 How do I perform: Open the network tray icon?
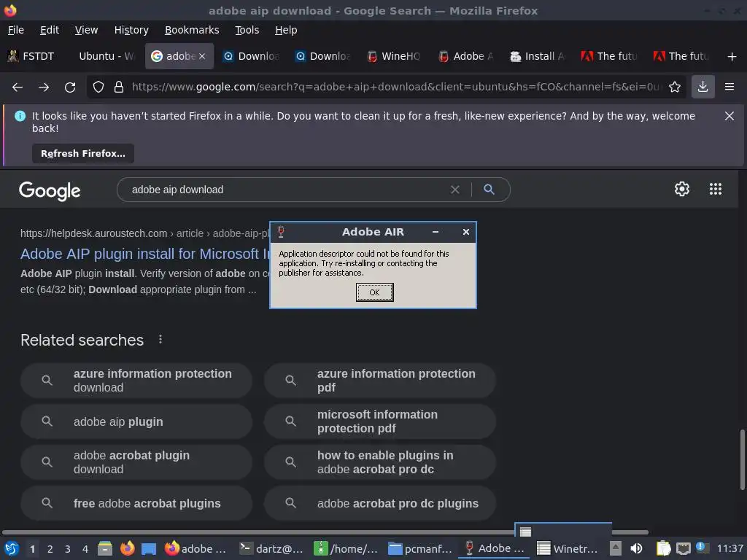tap(683, 548)
